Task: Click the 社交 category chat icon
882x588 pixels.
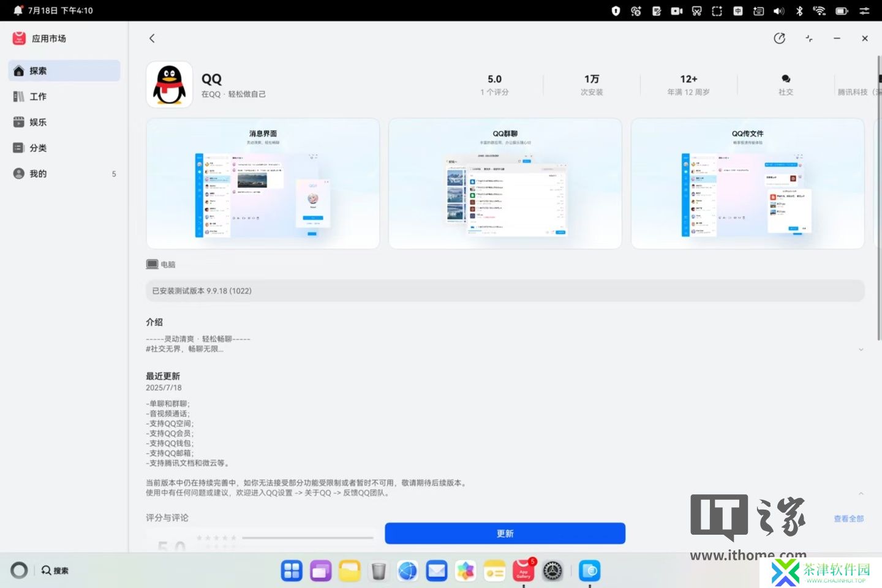Action: pyautogui.click(x=786, y=79)
